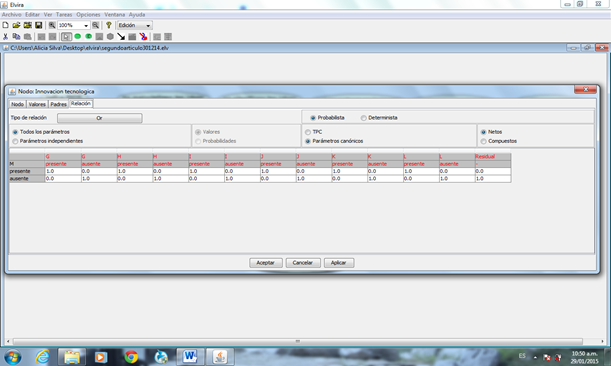
Task: Click the horizontal scrollbar at the bottom
Action: point(298,341)
